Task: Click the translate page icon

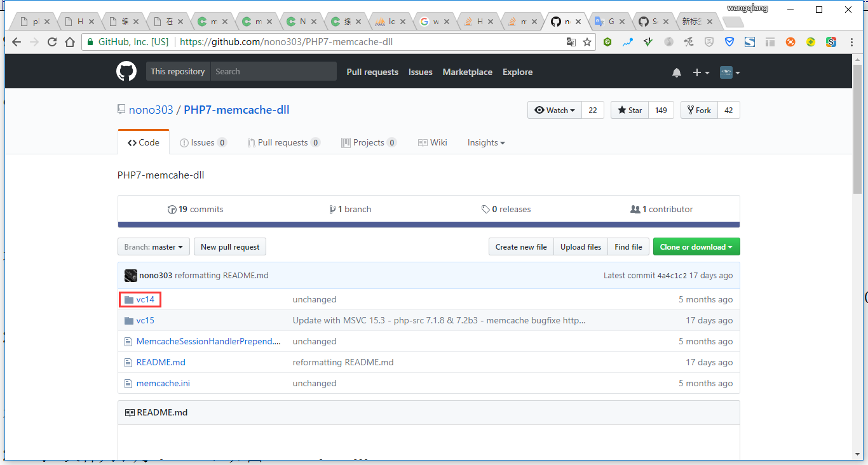Action: click(x=571, y=42)
